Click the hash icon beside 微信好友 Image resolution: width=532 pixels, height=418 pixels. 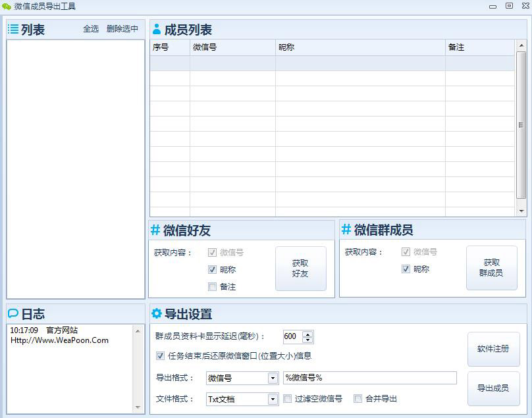click(155, 230)
